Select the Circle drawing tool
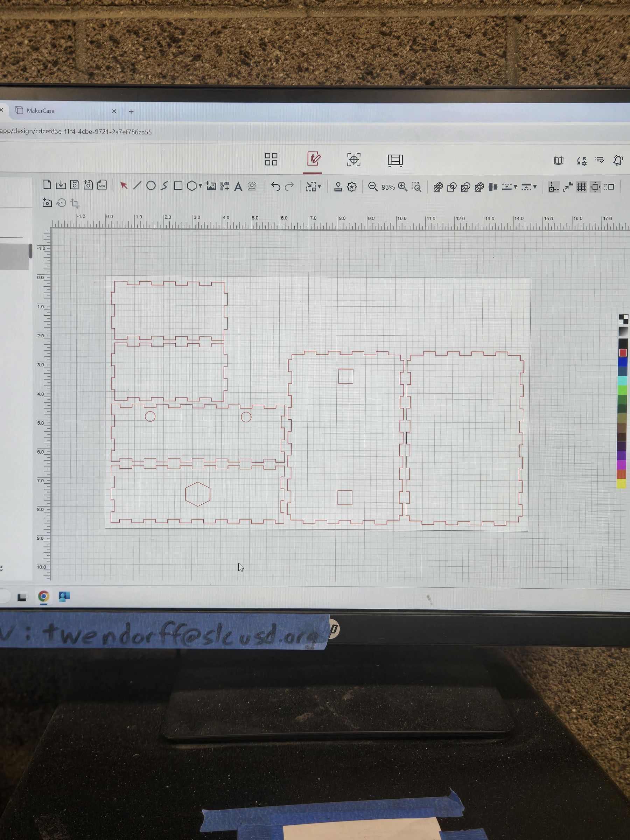The image size is (630, 840). (x=151, y=185)
